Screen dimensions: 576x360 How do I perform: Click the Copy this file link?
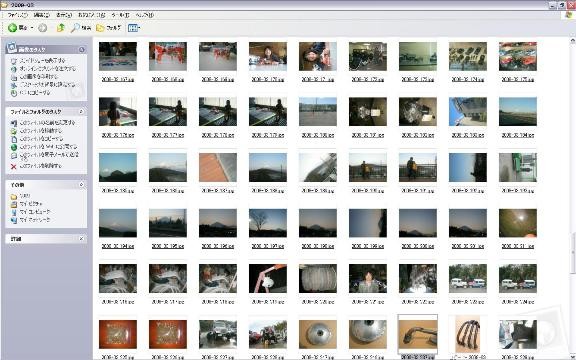coord(41,139)
